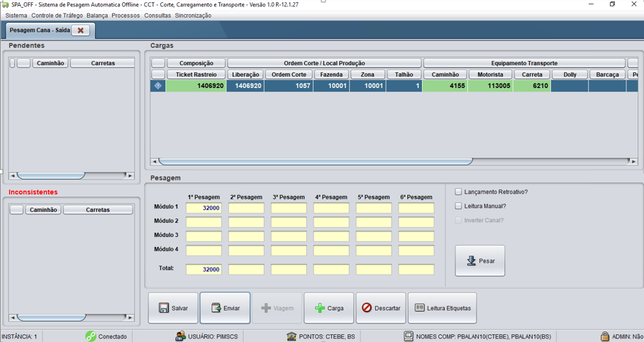This screenshot has height=342, width=644.
Task: Click the Total 1ª Pesagem field 32000
Action: 204,269
